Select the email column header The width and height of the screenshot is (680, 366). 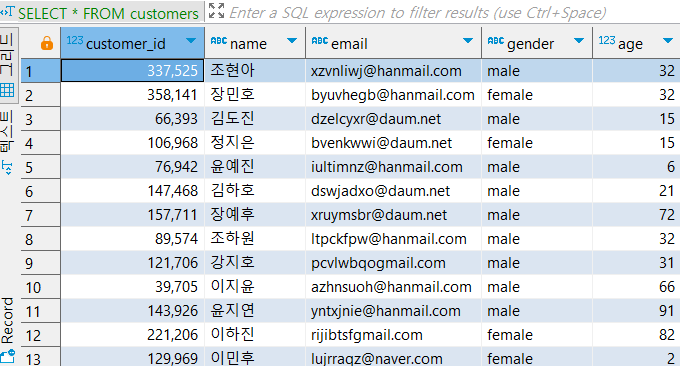tap(393, 43)
